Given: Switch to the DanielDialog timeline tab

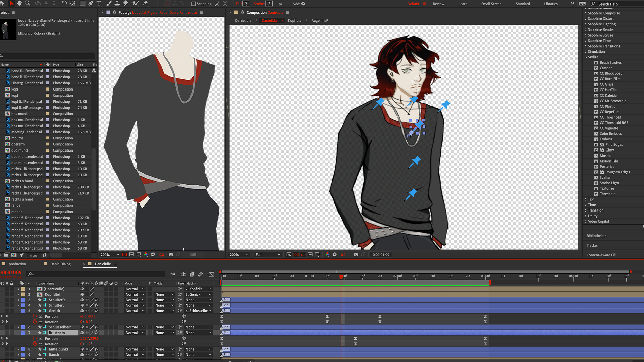Looking at the screenshot, I should click(60, 264).
